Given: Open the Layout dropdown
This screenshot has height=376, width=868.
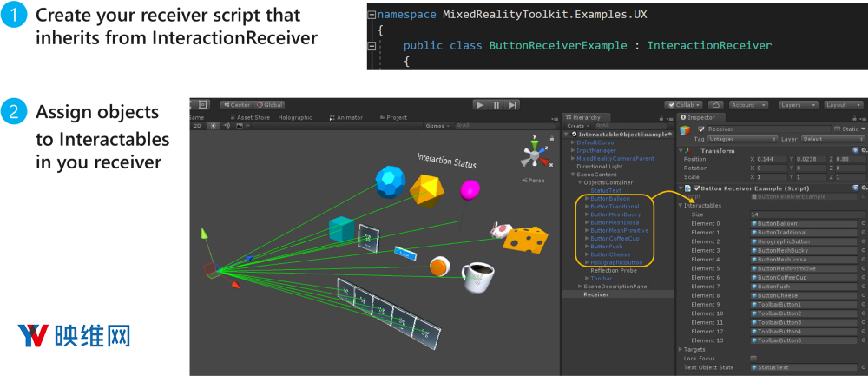Looking at the screenshot, I should pyautogui.click(x=842, y=105).
